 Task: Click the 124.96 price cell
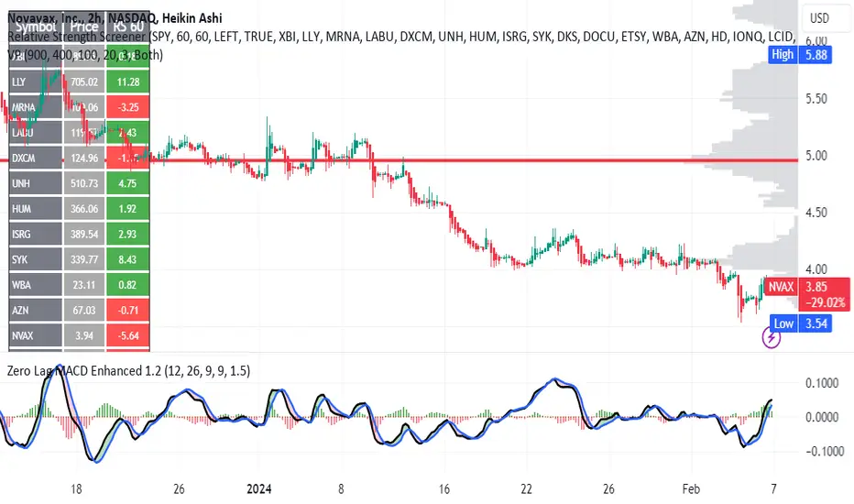point(84,158)
